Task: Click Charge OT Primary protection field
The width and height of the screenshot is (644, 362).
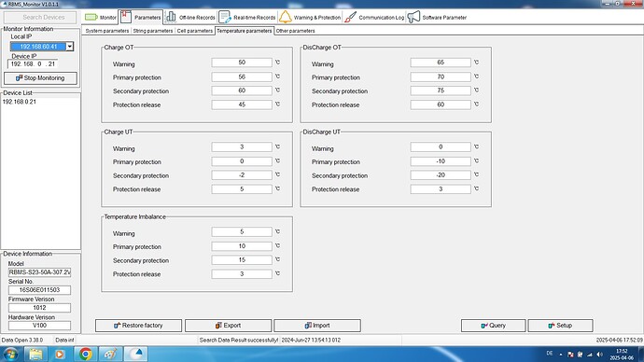Action: (242, 77)
